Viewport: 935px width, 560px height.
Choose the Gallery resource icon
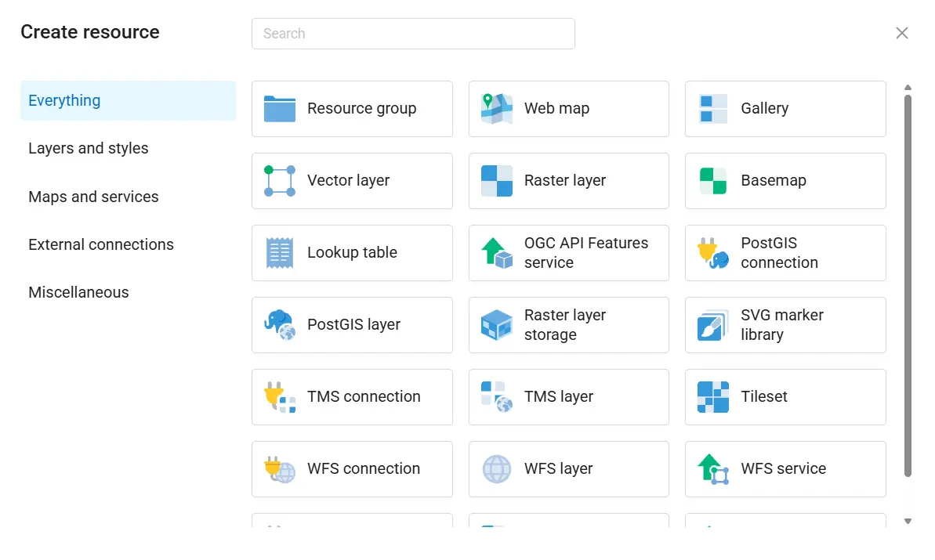coord(713,109)
